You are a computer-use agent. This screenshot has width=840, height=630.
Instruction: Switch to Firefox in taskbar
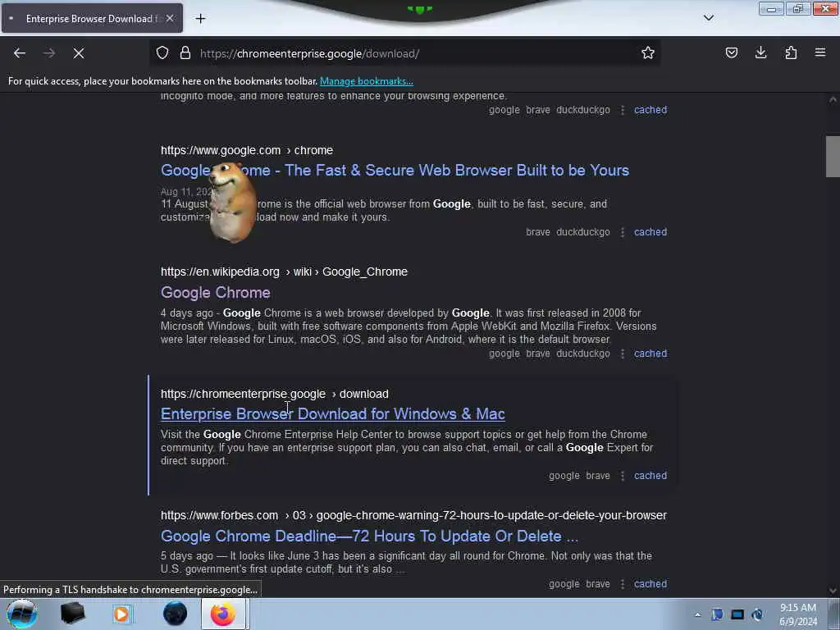click(x=223, y=614)
